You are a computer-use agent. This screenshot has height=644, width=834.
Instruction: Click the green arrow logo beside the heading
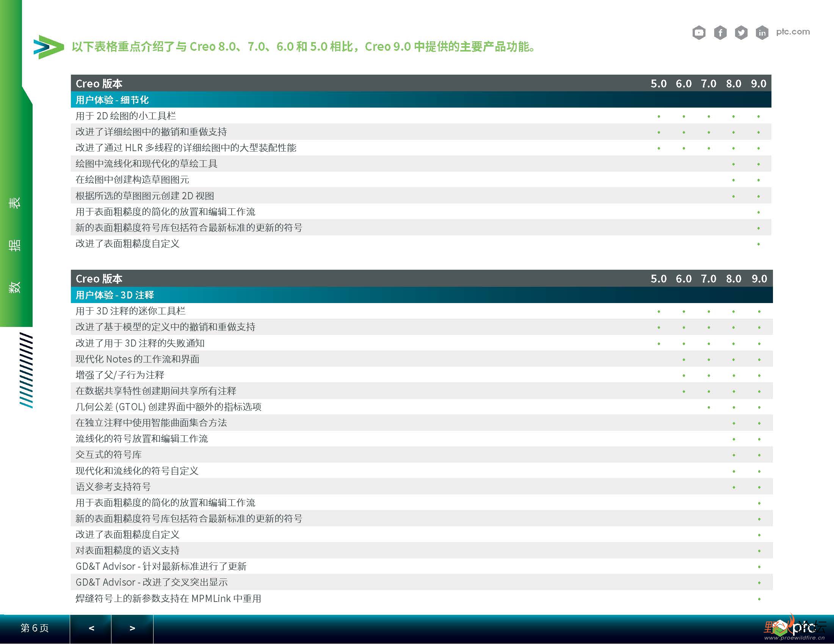(x=49, y=47)
